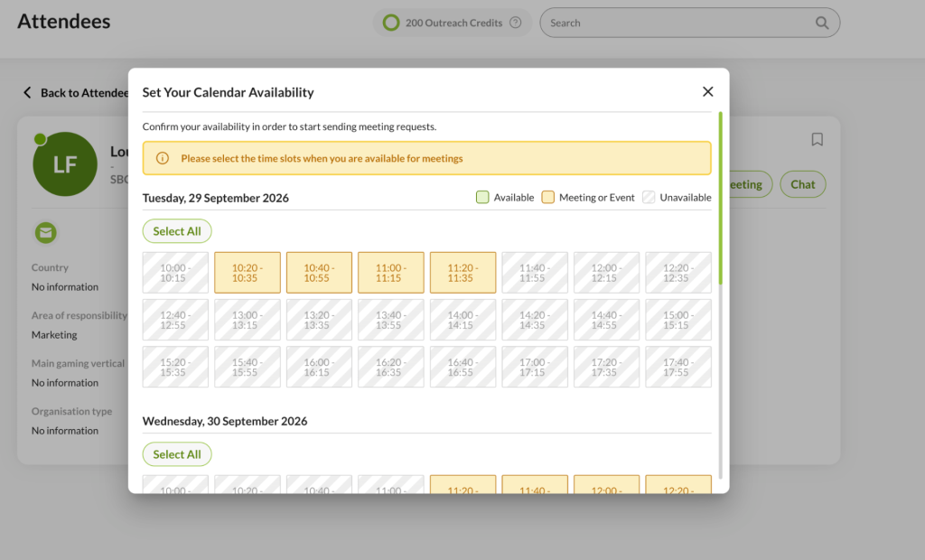The width and height of the screenshot is (925, 560).
Task: Click the yellow select time slots notice
Action: pos(426,158)
